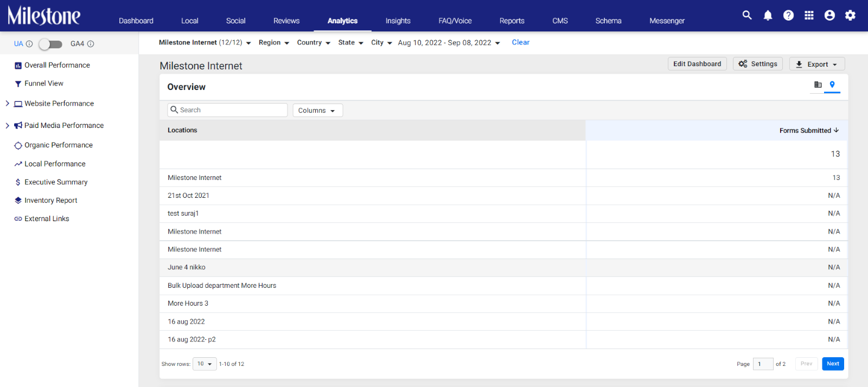Expand Paid Media Performance section

coord(7,125)
